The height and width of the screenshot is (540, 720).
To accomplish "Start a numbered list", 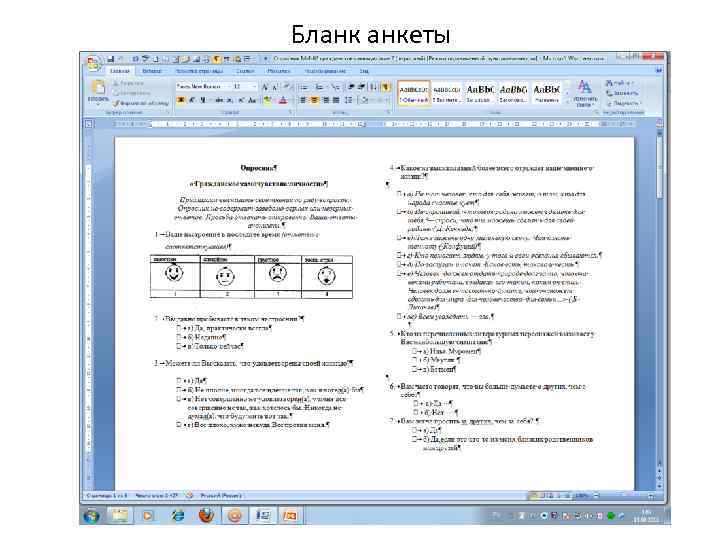I will [x=320, y=86].
